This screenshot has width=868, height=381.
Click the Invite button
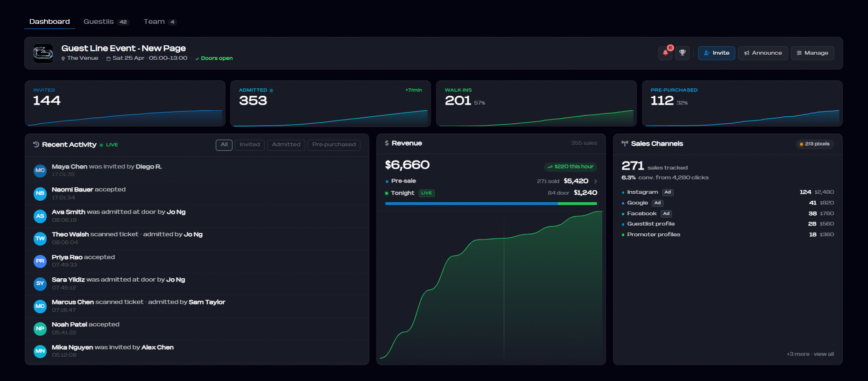tap(717, 53)
